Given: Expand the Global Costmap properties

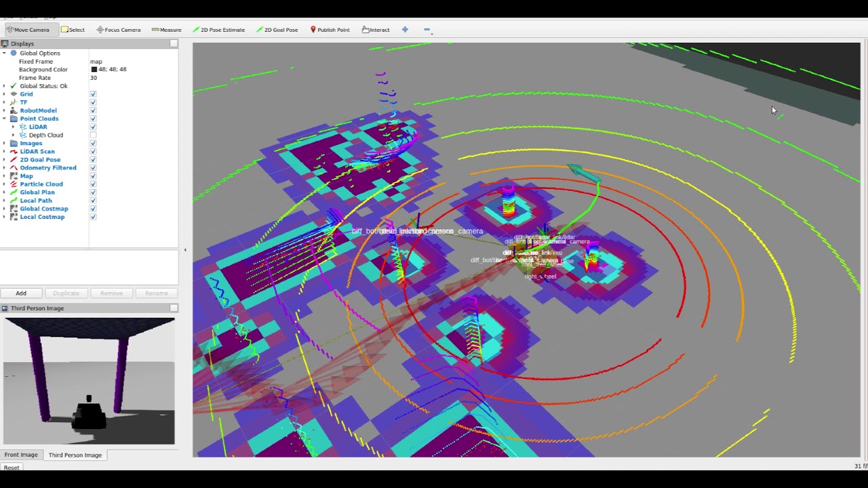Looking at the screenshot, I should point(4,209).
